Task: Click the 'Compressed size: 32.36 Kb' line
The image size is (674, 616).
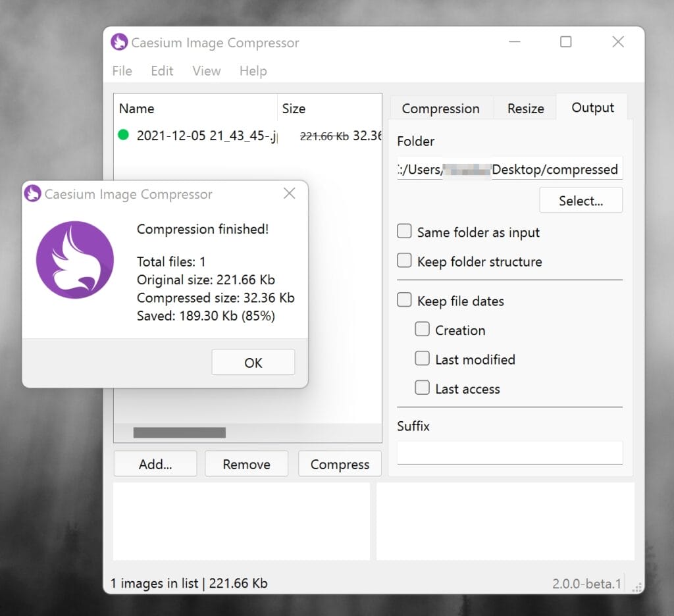Action: coord(216,298)
